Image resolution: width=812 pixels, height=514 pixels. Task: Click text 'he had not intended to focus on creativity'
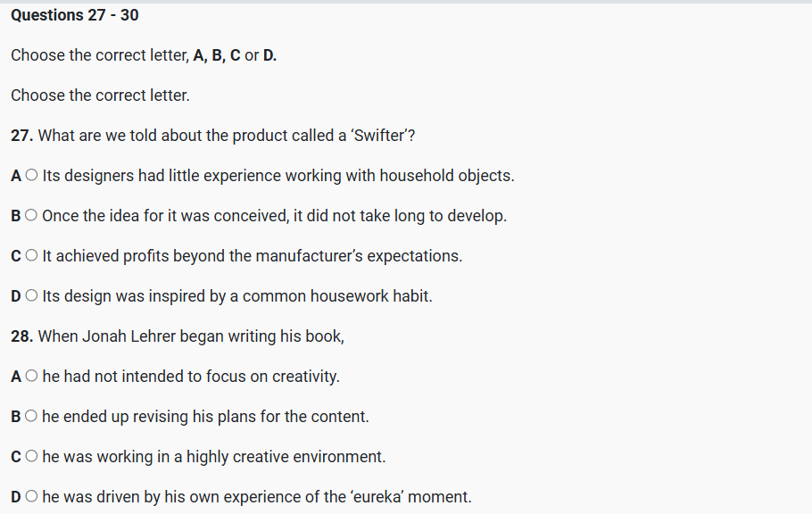coord(191,377)
